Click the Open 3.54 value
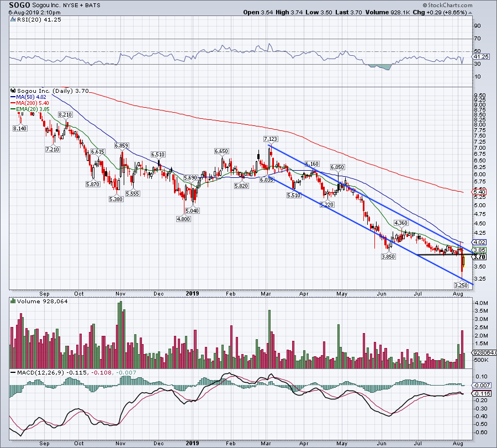 coord(258,13)
